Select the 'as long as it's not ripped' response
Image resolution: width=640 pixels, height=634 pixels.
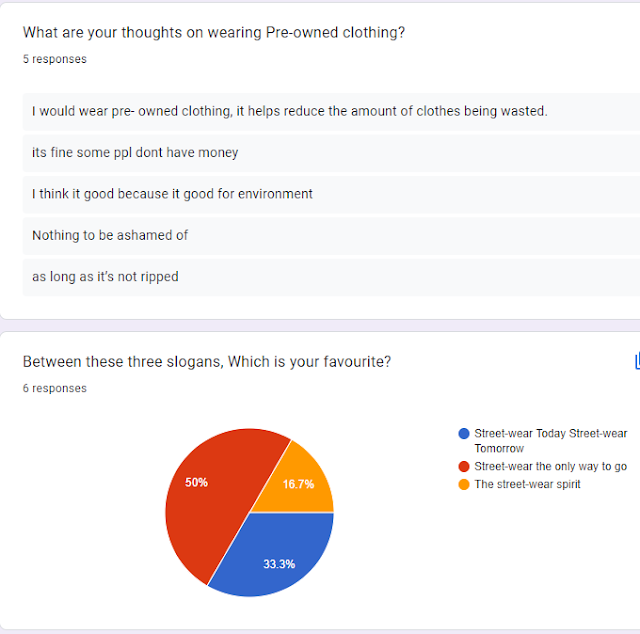click(x=331, y=277)
